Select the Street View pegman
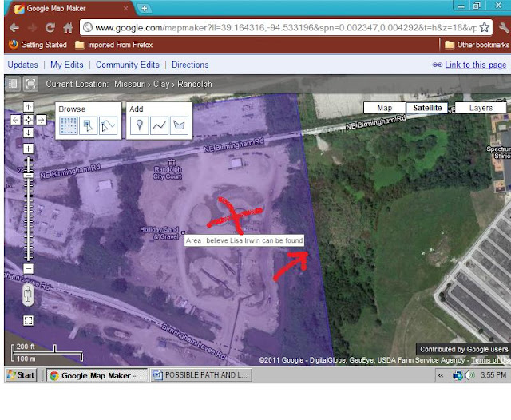This screenshot has height=420, width=511. pyautogui.click(x=28, y=295)
